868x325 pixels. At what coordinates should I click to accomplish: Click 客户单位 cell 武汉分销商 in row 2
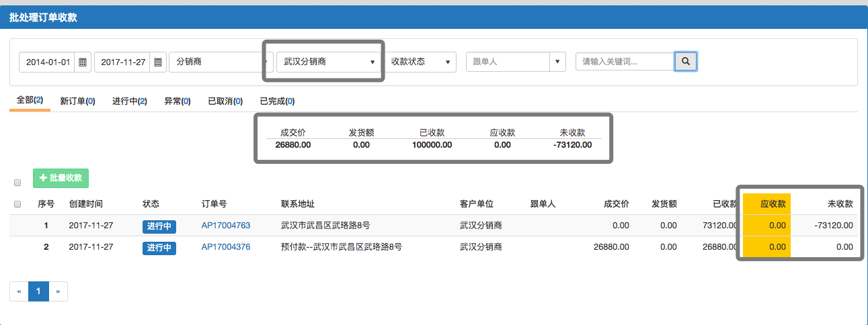coord(481,247)
